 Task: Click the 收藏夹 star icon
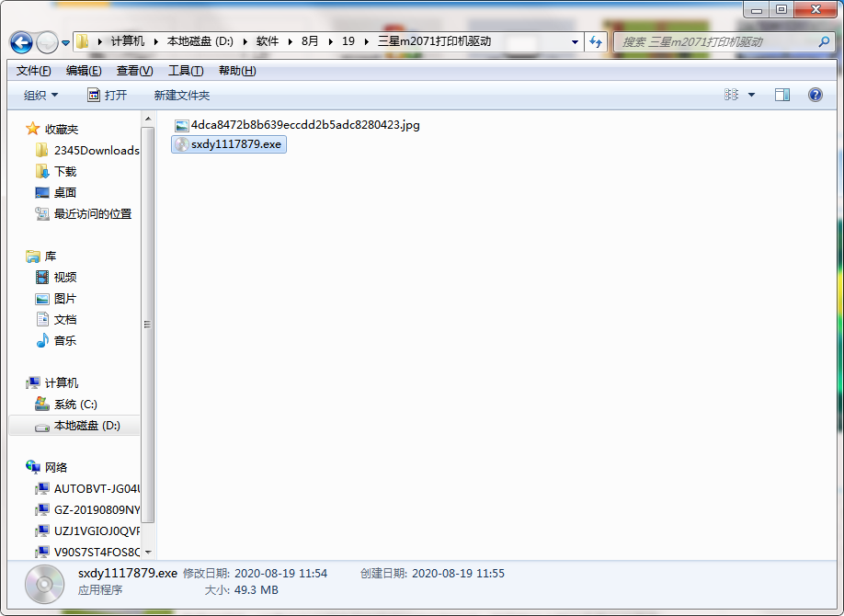33,129
